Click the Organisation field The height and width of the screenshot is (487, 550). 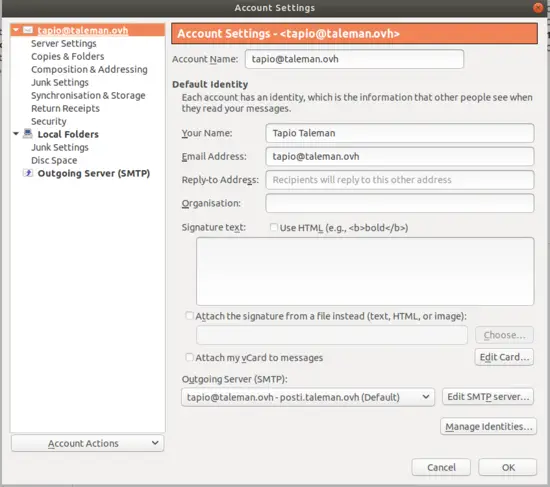(x=400, y=203)
